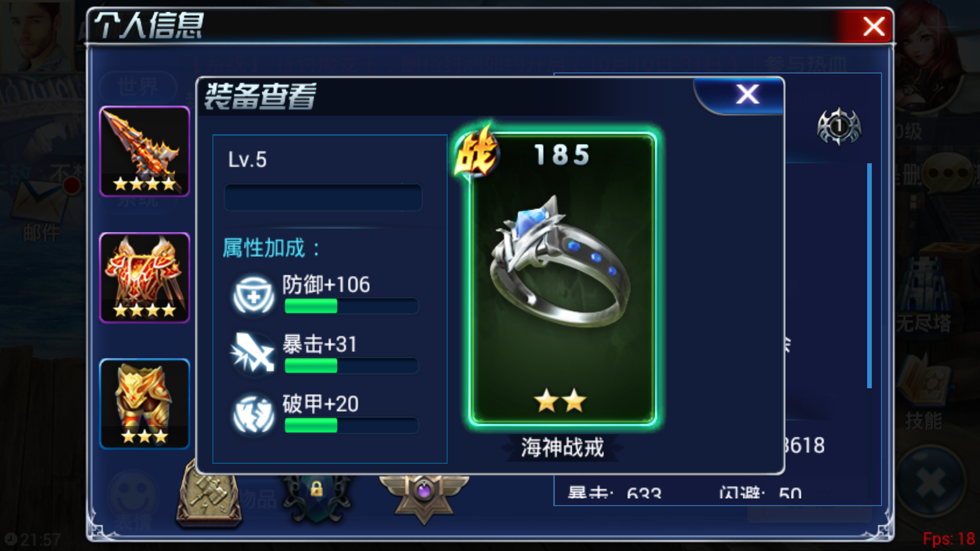980x551 pixels.
Task: Click the blue stats panel scrollbar
Action: 869,275
